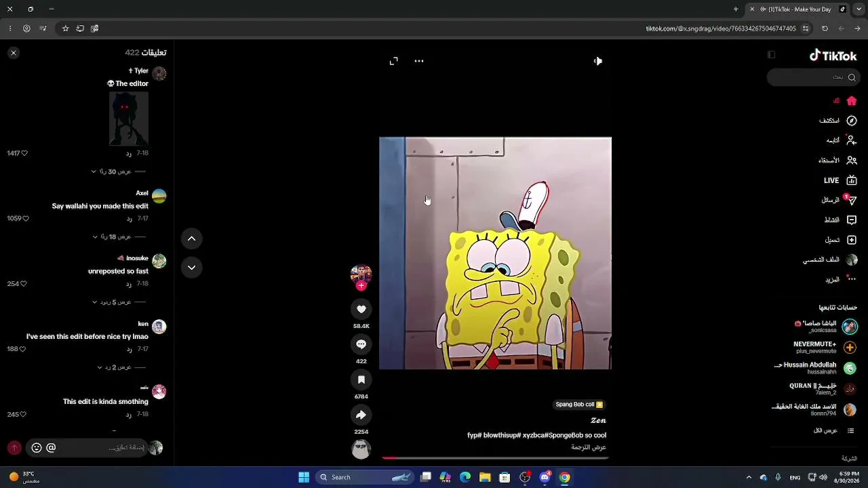View site information icon in address bar
Image resolution: width=868 pixels, height=488 pixels.
pyautogui.click(x=806, y=28)
